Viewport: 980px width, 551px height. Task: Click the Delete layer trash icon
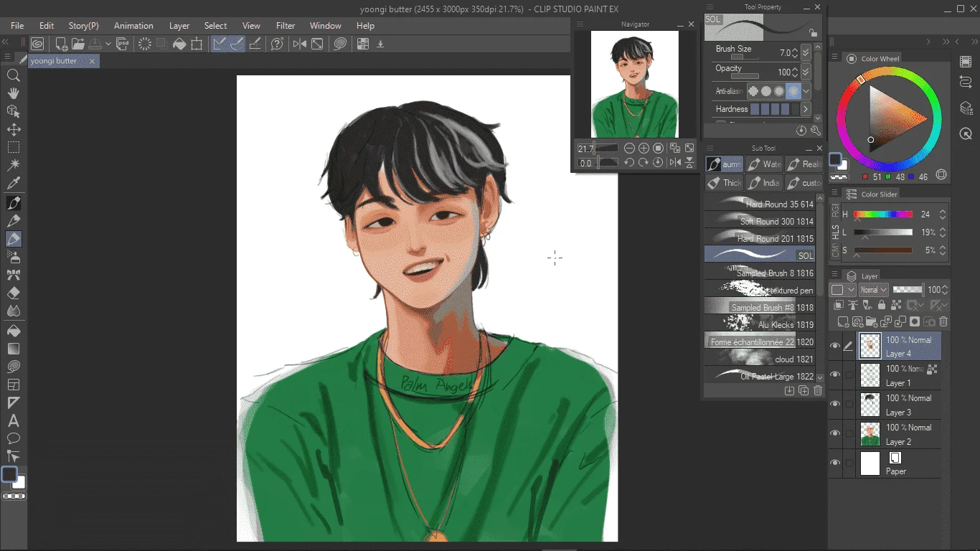(943, 322)
